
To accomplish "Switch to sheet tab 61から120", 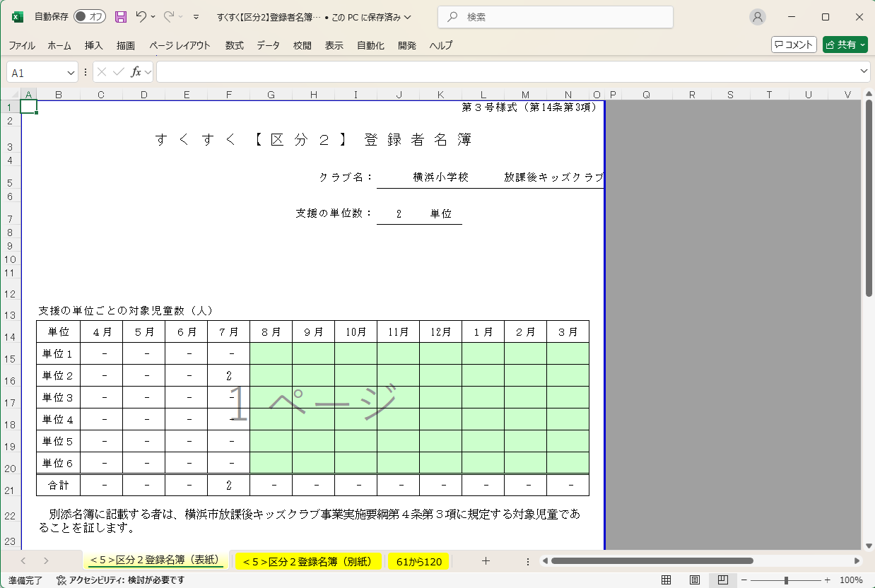I will (x=419, y=562).
